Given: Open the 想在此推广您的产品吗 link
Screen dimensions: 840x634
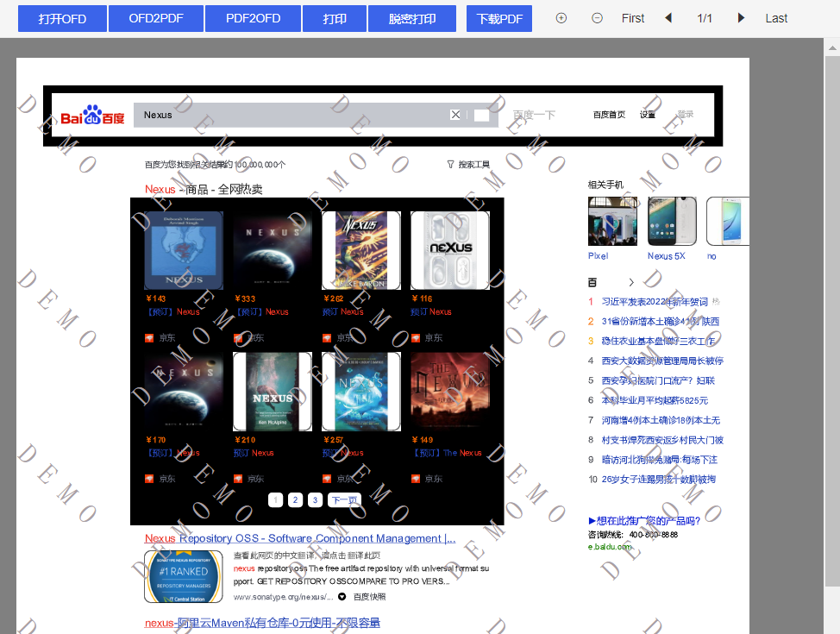Looking at the screenshot, I should tap(644, 520).
